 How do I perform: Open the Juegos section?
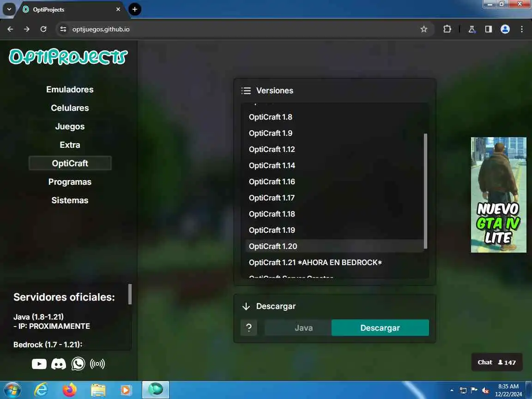pyautogui.click(x=70, y=127)
